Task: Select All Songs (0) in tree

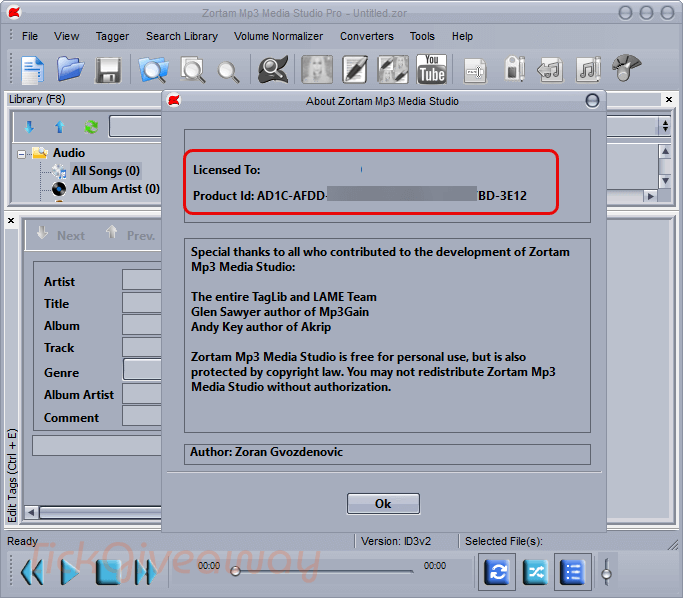Action: pyautogui.click(x=106, y=171)
